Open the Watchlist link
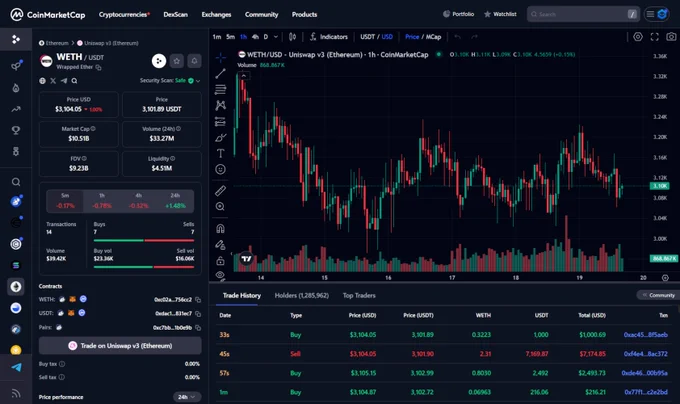Screen dimensions: 680x404 click(500, 14)
